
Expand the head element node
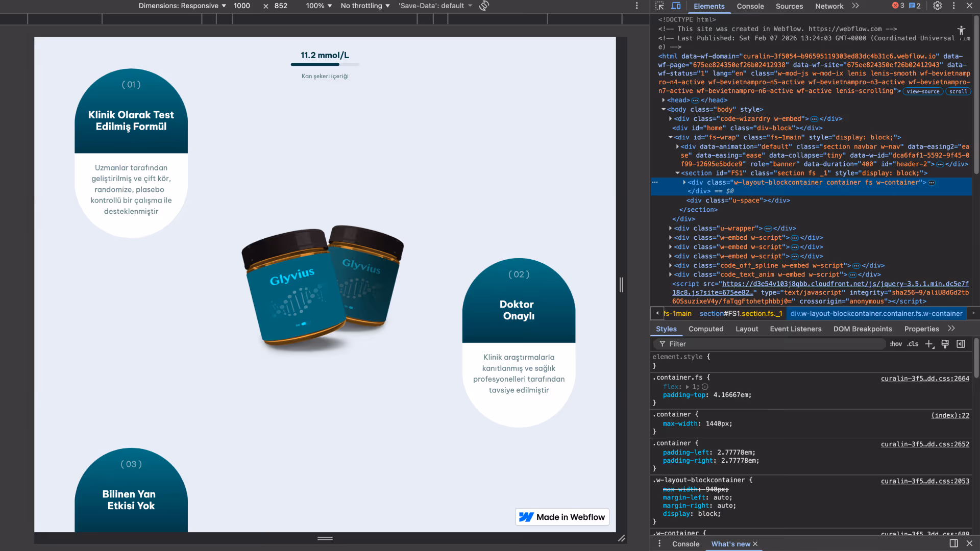click(664, 101)
